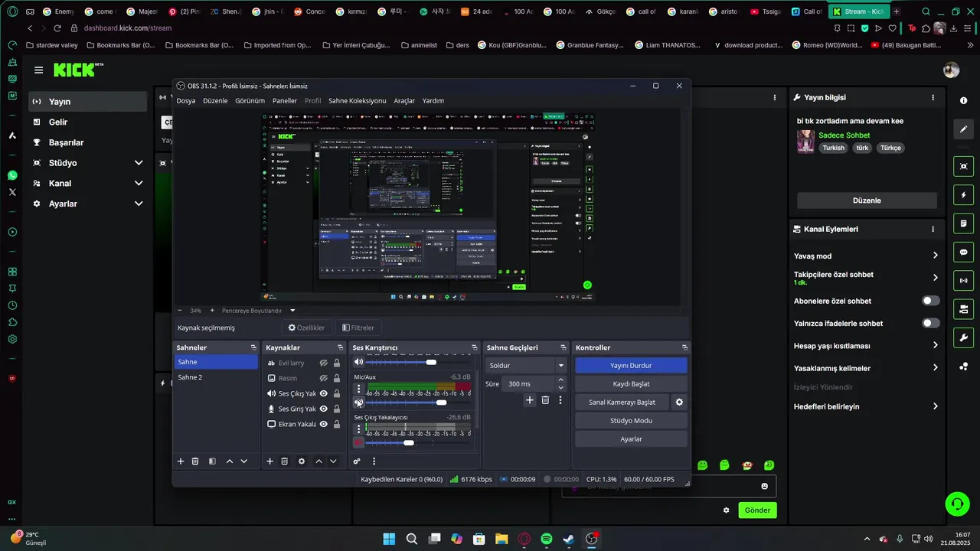This screenshot has width=980, height=551.
Task: Undock the Kontroller panel icon
Action: [x=684, y=347]
